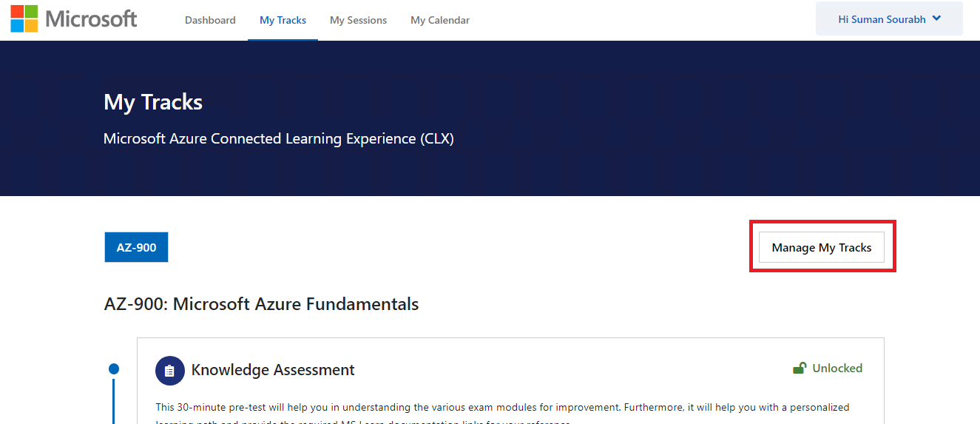Screen dimensions: 980x424
Task: Click the Microsoft Azure Connected Learning Experience subtitle
Action: (x=279, y=138)
